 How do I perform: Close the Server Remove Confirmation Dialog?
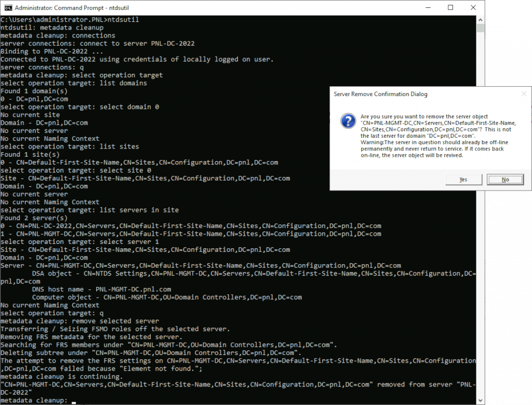click(524, 94)
